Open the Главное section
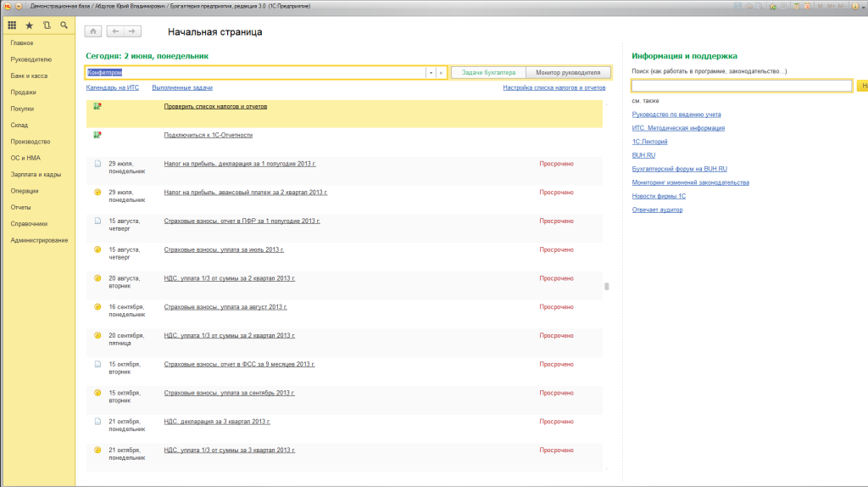 click(x=21, y=42)
